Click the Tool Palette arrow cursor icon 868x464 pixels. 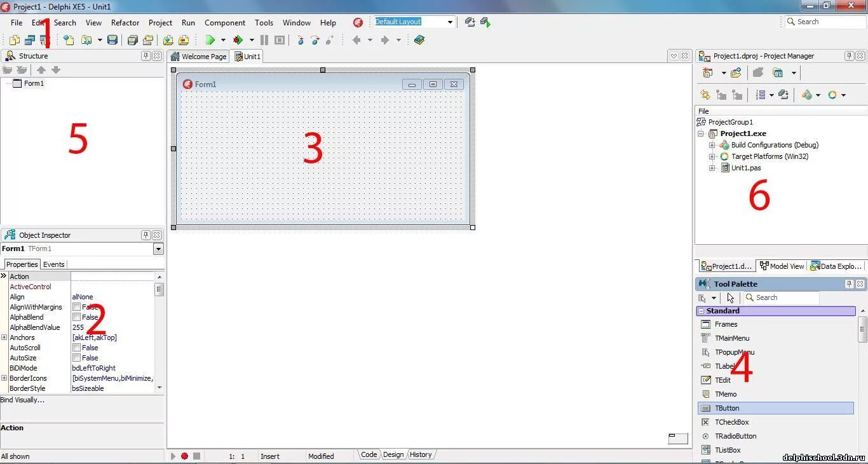[x=730, y=297]
